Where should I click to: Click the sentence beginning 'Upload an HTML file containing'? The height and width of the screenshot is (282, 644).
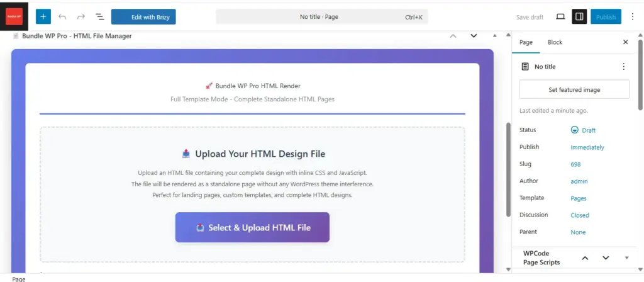click(252, 172)
